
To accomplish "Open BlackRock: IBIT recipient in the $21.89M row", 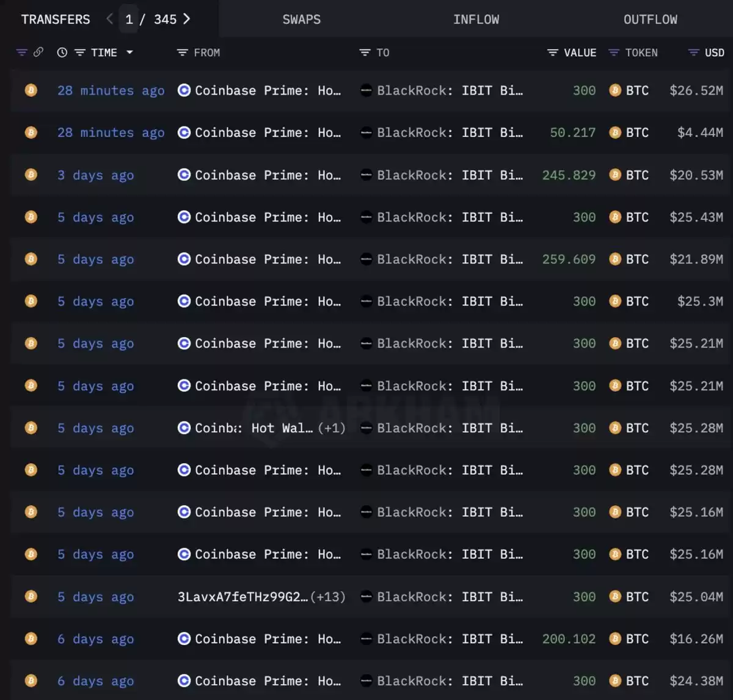I will [450, 260].
